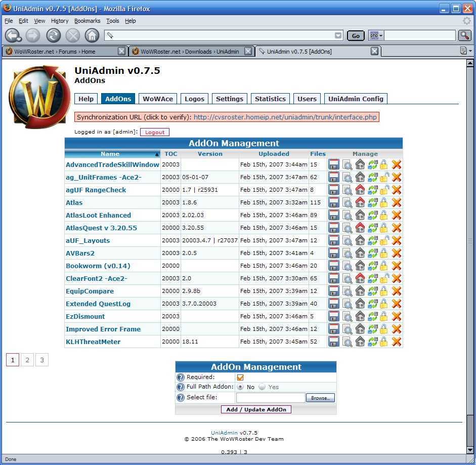Click the Logout button
476x465 pixels.
pyautogui.click(x=154, y=132)
